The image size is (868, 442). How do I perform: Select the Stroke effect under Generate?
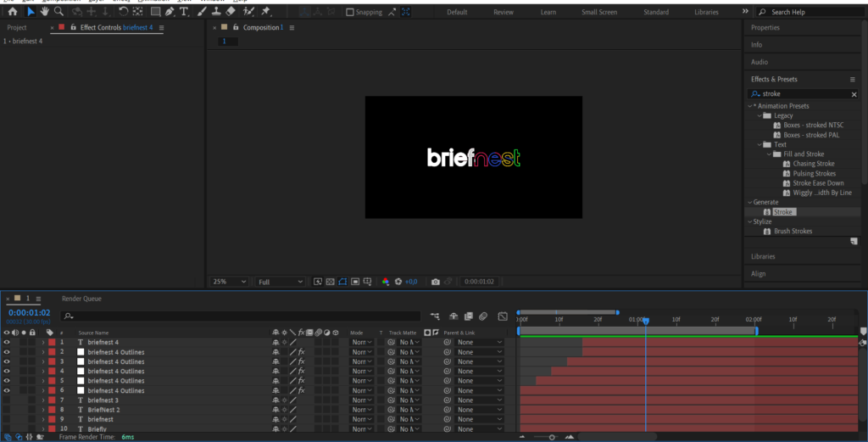pyautogui.click(x=783, y=211)
